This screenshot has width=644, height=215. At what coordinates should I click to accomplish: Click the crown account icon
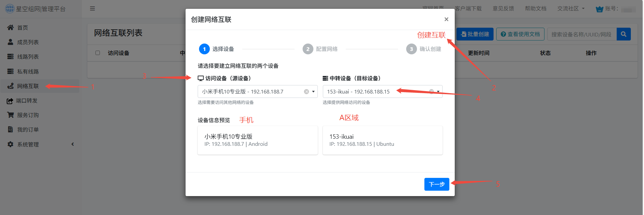[x=599, y=9]
